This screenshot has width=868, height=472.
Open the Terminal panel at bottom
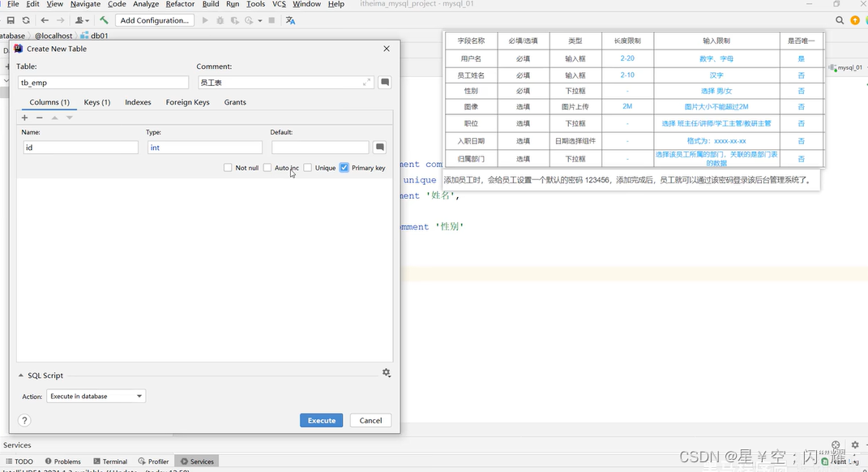[110, 461]
